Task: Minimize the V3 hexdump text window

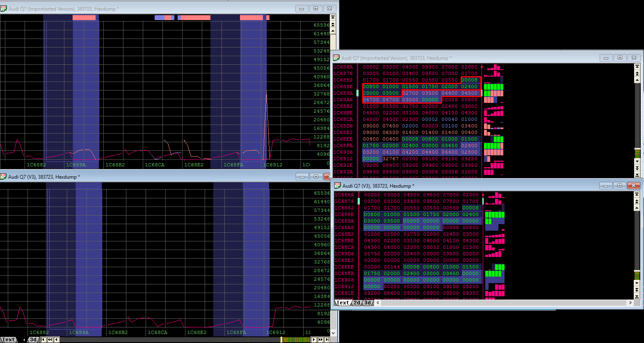Action: click(x=605, y=186)
